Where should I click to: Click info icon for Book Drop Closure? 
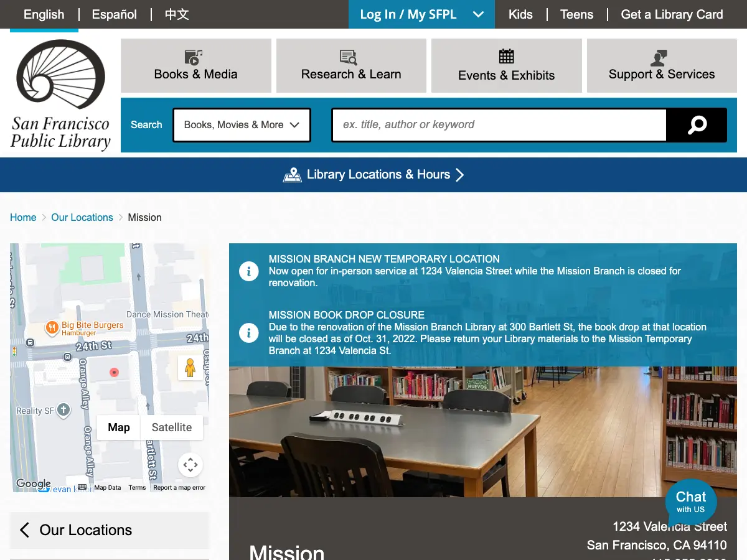click(249, 333)
